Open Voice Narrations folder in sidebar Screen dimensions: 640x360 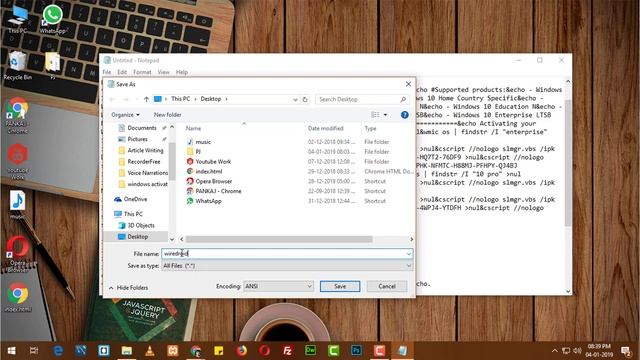[x=147, y=173]
